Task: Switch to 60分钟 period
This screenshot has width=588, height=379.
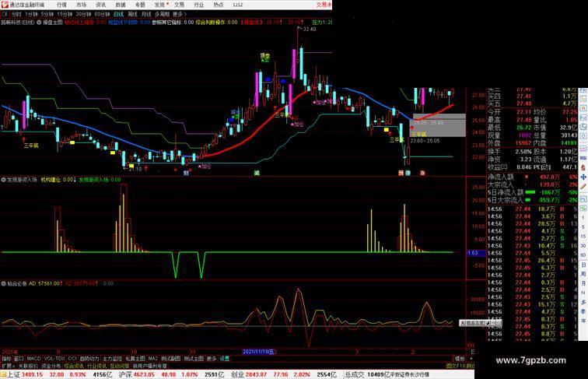Action: pyautogui.click(x=102, y=14)
